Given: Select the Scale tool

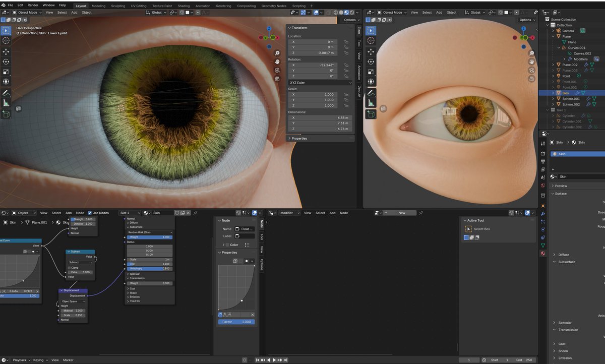Looking at the screenshot, I should (6, 72).
